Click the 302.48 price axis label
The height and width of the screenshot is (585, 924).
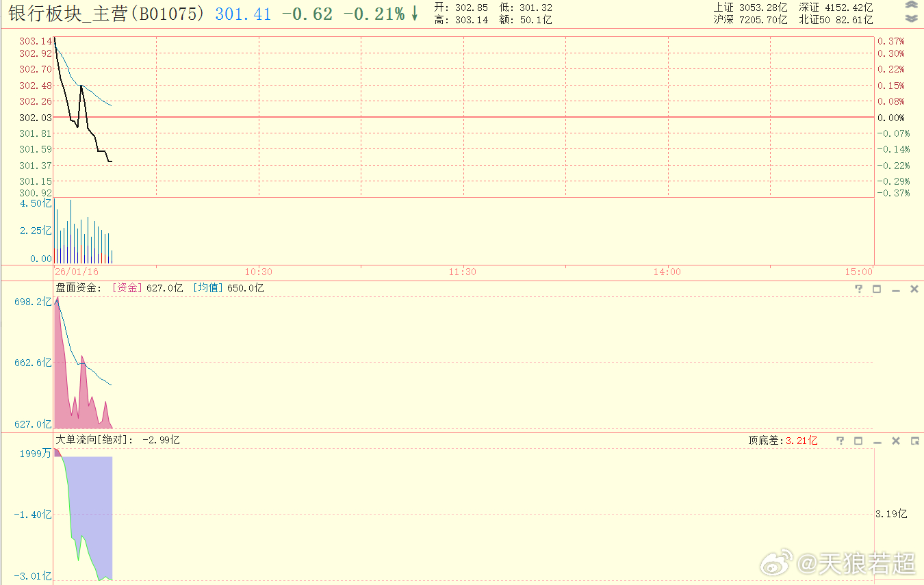click(35, 86)
